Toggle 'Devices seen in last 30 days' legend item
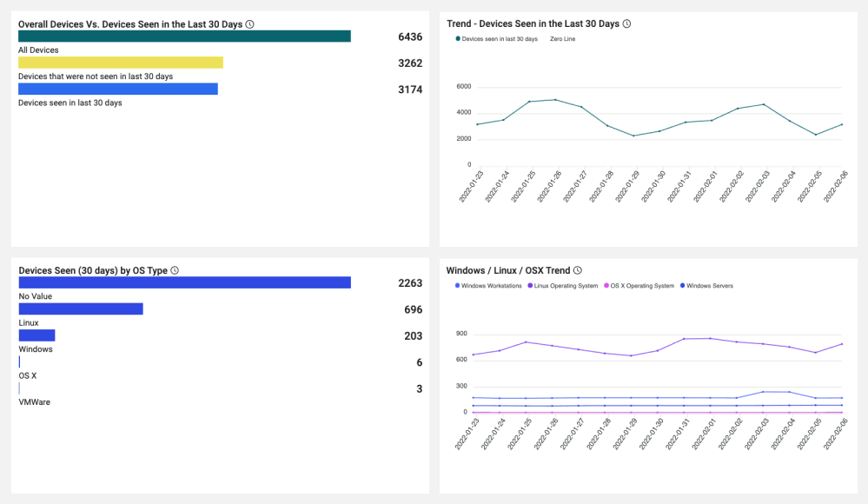Image resolution: width=868 pixels, height=504 pixels. pos(496,39)
